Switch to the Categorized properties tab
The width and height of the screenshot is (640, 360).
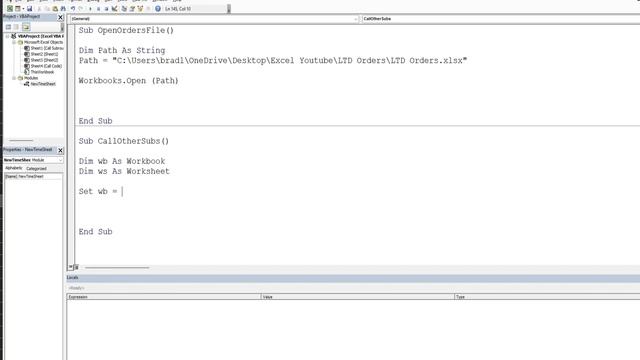36,169
